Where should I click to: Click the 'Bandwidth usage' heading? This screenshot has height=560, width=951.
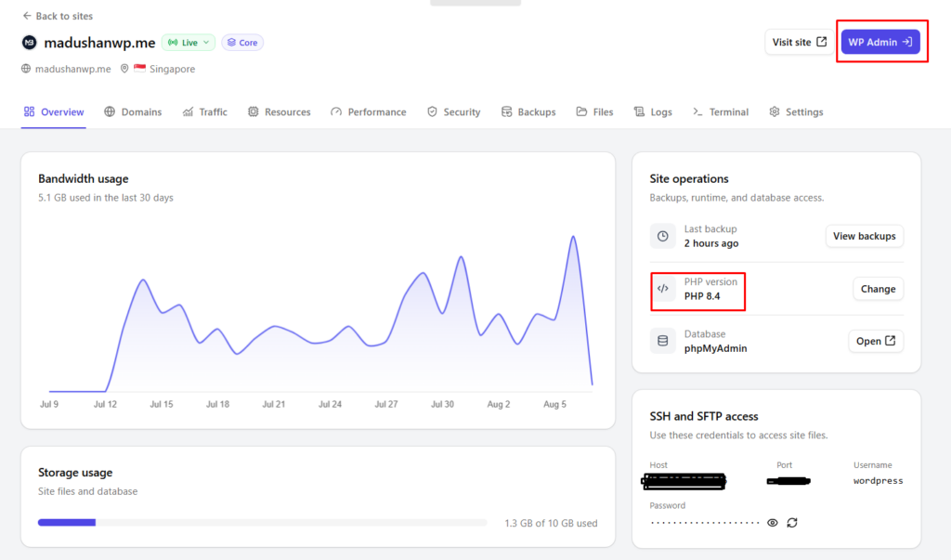83,179
